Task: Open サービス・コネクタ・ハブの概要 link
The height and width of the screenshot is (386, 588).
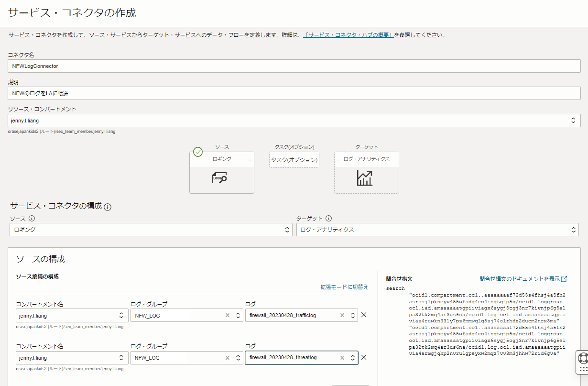Action: click(348, 35)
